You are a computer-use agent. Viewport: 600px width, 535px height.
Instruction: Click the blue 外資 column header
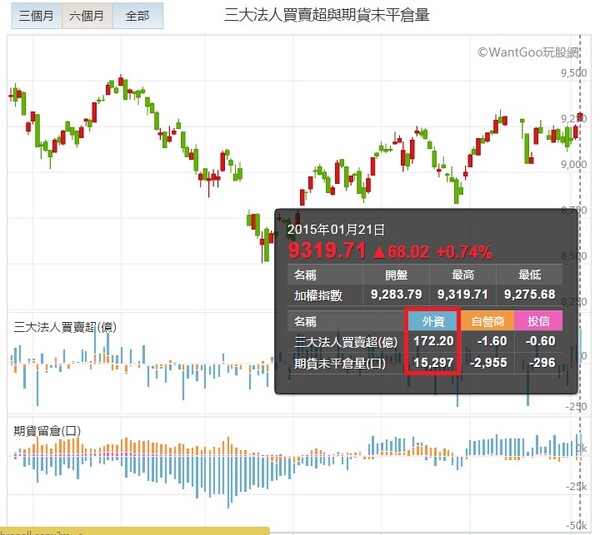pos(433,322)
